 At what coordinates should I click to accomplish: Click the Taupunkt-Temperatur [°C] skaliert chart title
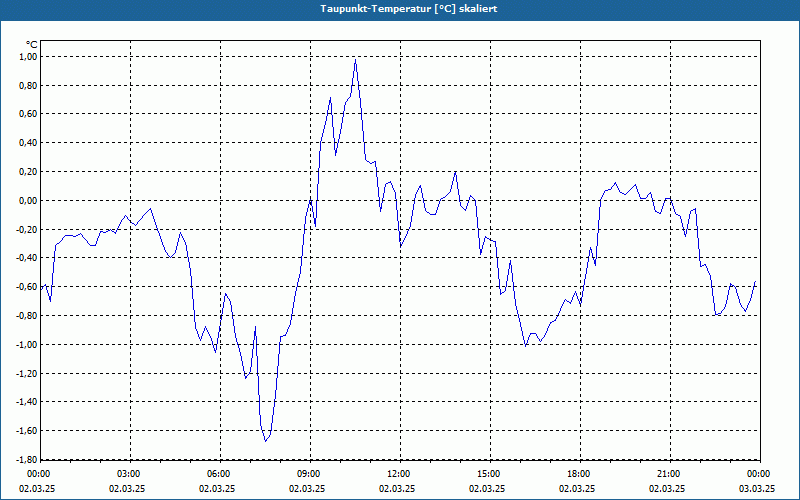pyautogui.click(x=409, y=9)
